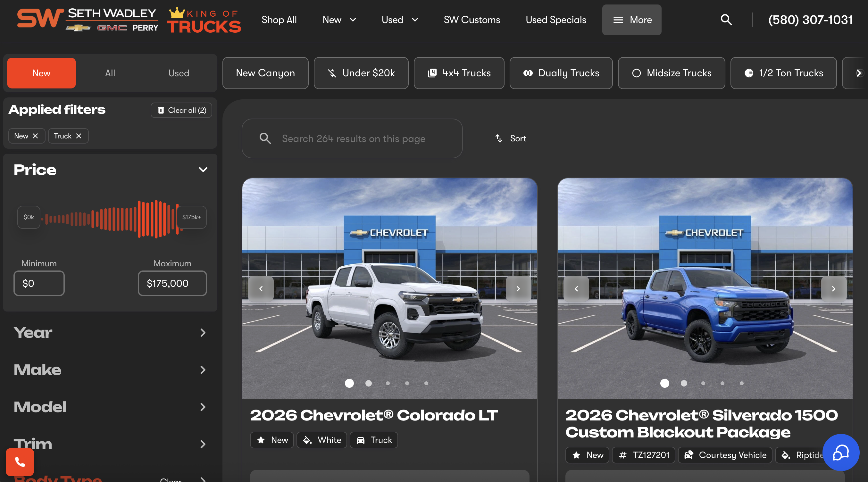Click the Sort arrows icon
Screen dimensions: 868x482
click(x=499, y=138)
